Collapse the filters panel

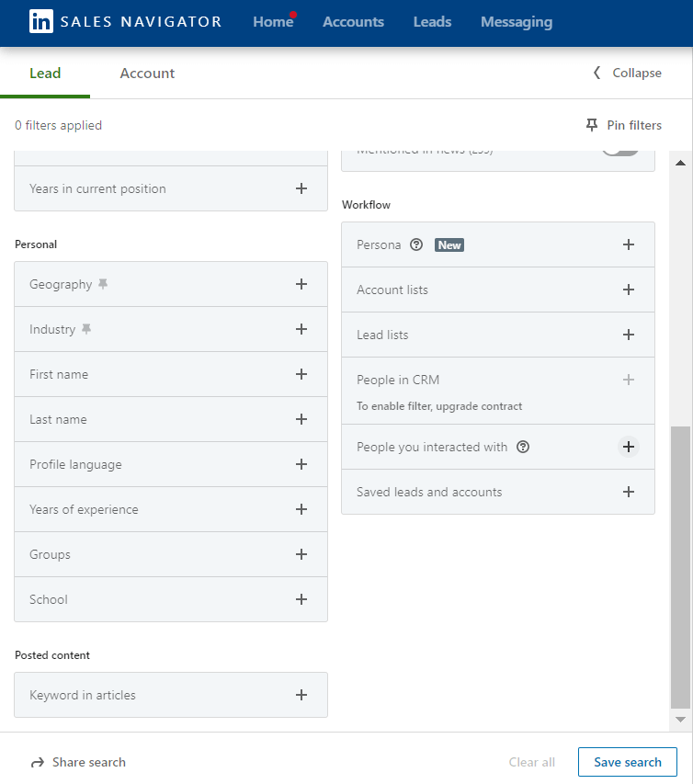pyautogui.click(x=627, y=74)
